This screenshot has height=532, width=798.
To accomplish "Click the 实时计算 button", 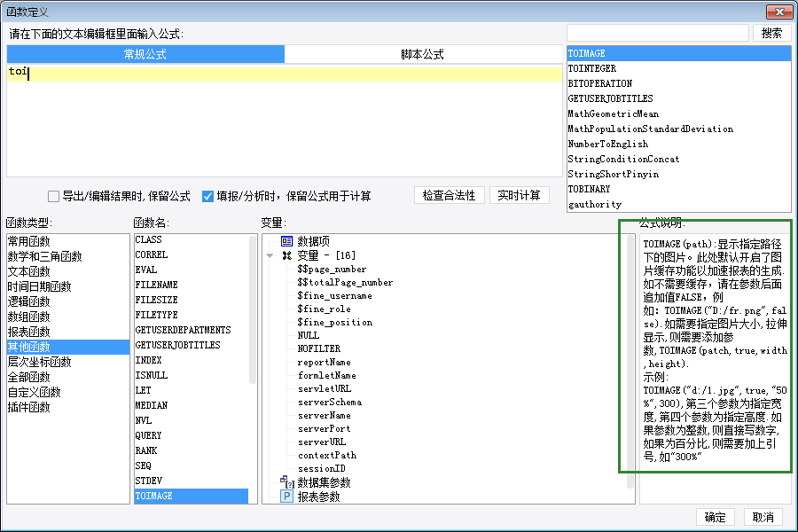I will click(x=519, y=195).
